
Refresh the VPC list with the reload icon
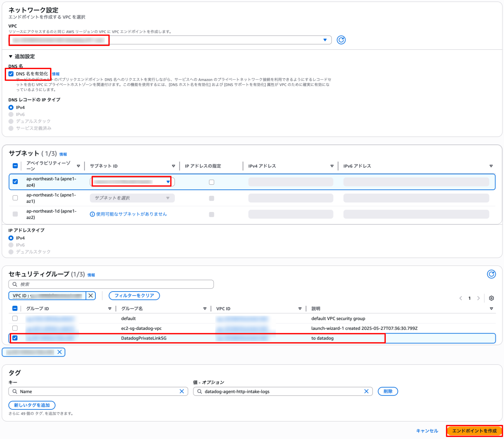point(341,40)
